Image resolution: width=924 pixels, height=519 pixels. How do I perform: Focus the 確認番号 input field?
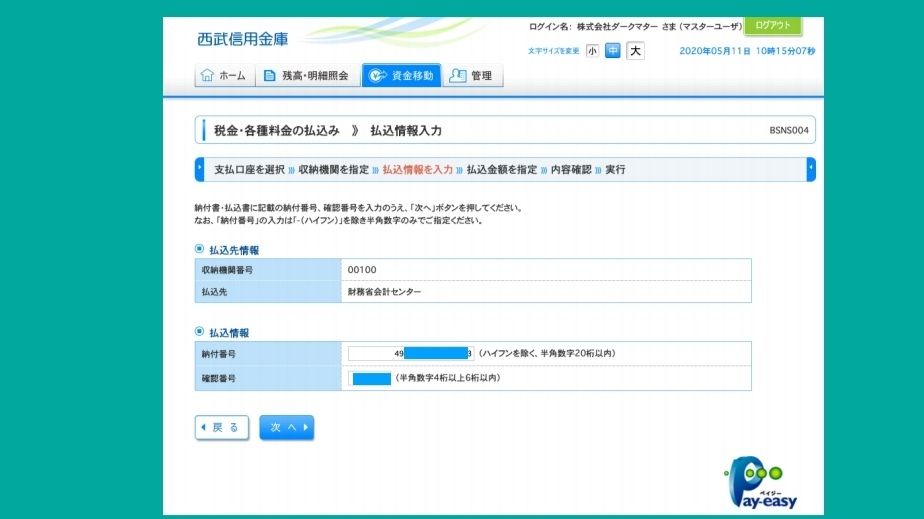(370, 379)
